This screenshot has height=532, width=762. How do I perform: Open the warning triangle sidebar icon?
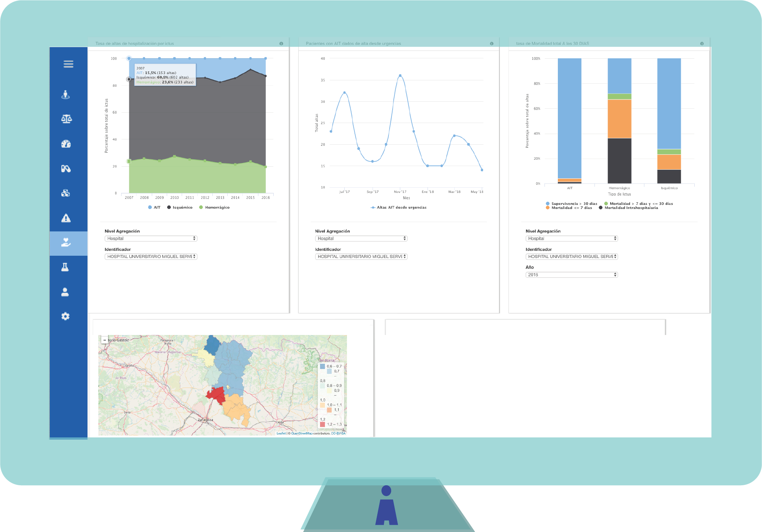(x=66, y=218)
